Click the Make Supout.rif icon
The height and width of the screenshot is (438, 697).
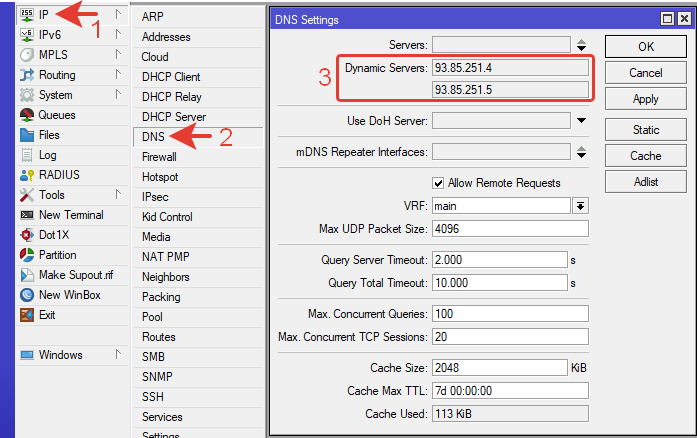click(x=27, y=275)
